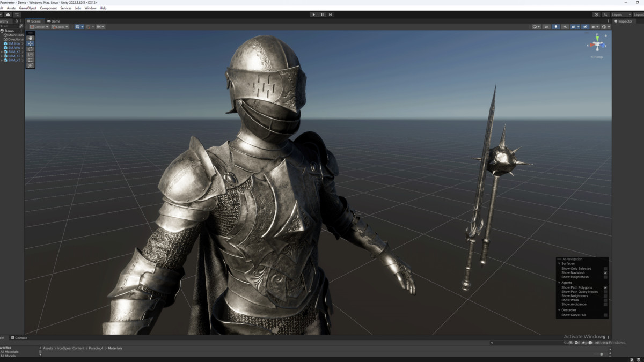This screenshot has height=362, width=644.
Task: Select Main Camera in Hierarchy
Action: [x=16, y=35]
